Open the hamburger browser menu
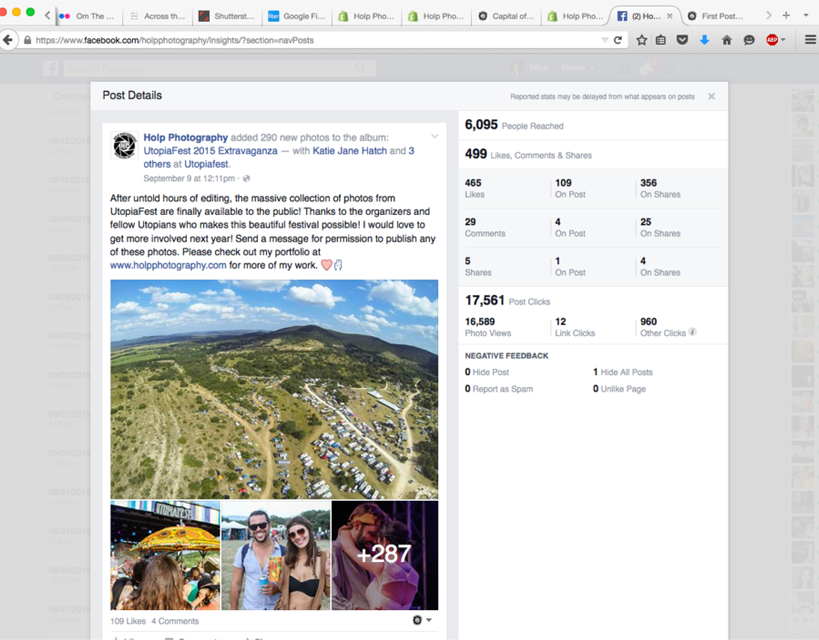 (810, 40)
